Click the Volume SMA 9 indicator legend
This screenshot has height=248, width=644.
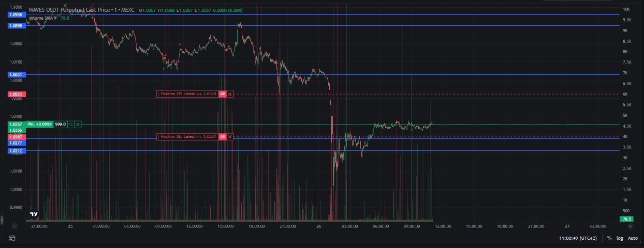tap(43, 18)
